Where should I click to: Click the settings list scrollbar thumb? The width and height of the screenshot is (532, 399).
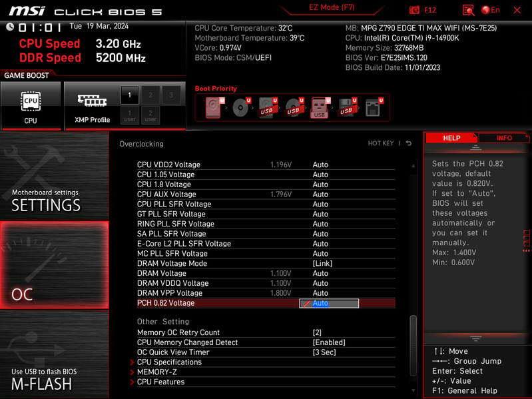click(413, 346)
